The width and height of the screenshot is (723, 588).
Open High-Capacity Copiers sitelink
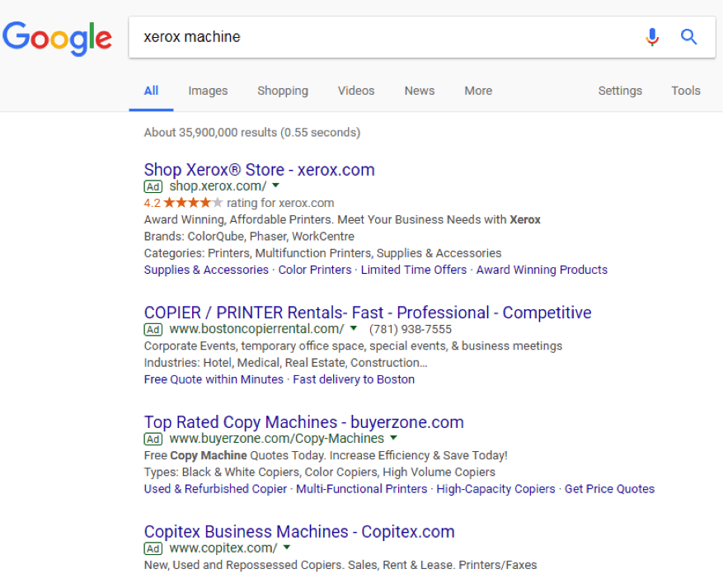[495, 489]
